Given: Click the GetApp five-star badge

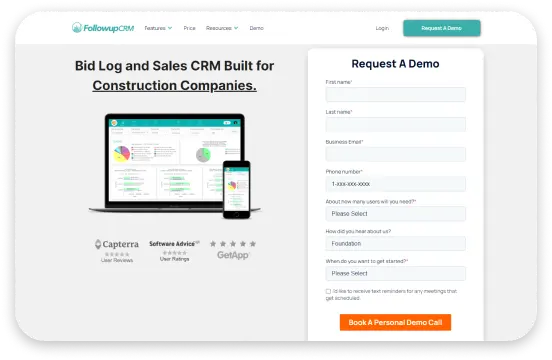Looking at the screenshot, I should (233, 250).
